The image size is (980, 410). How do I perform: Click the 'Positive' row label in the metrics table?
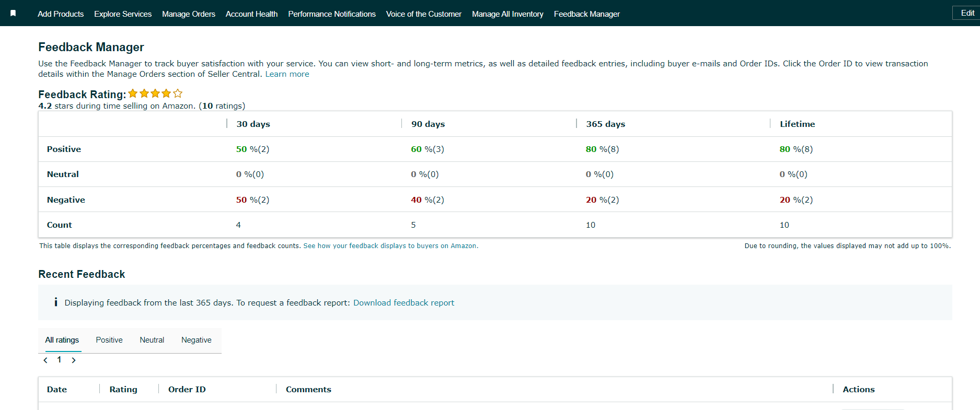[x=64, y=149]
